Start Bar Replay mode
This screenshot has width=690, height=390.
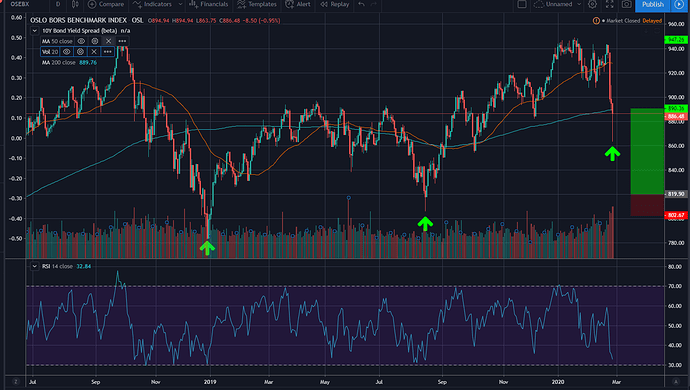pos(334,4)
